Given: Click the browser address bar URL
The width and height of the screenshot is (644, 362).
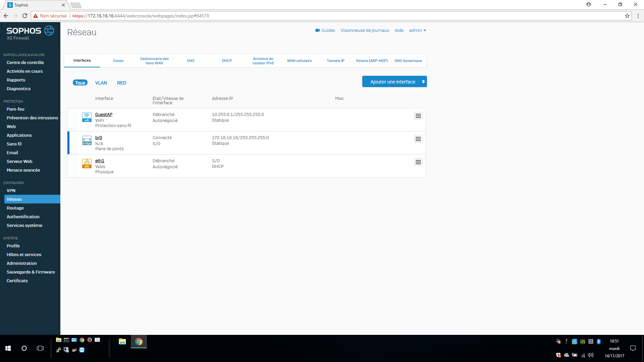Looking at the screenshot, I should tap(141, 16).
